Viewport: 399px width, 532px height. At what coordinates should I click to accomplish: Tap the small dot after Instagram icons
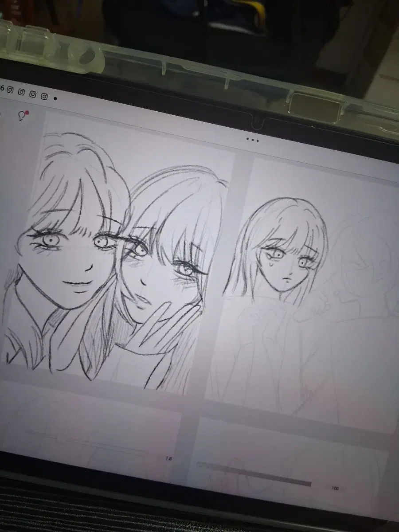[x=55, y=98]
